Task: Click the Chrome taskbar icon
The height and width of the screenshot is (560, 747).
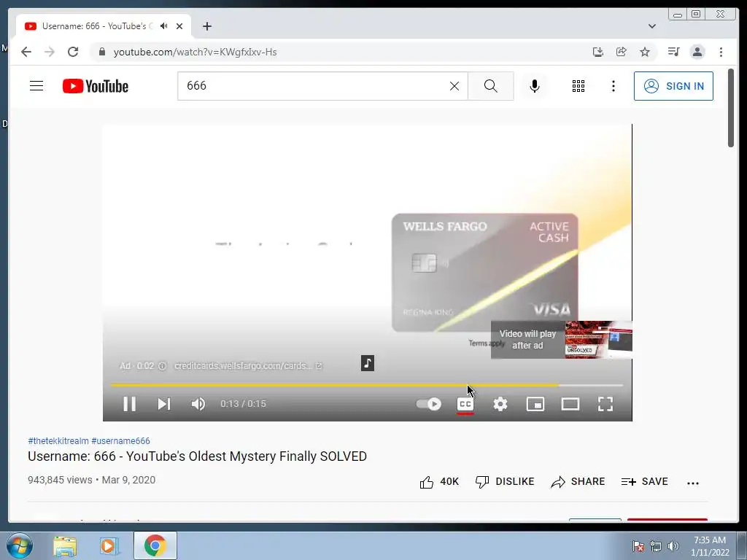Action: tap(155, 545)
